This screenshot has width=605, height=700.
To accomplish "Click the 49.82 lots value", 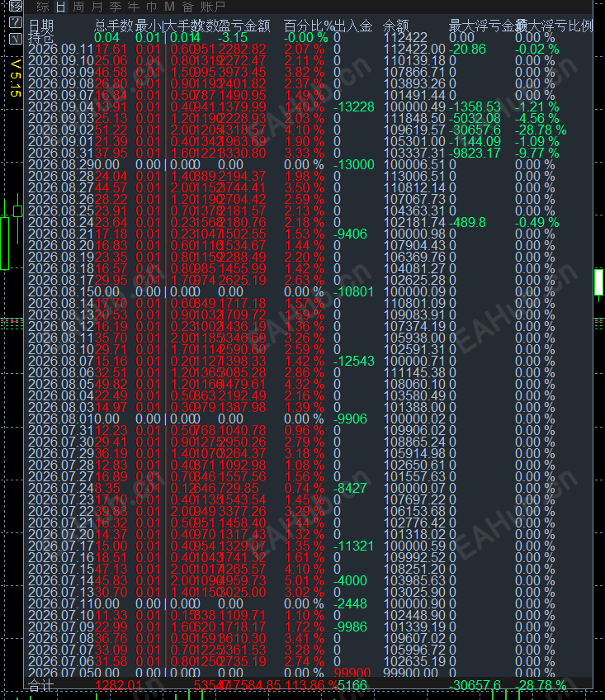I will click(111, 385).
